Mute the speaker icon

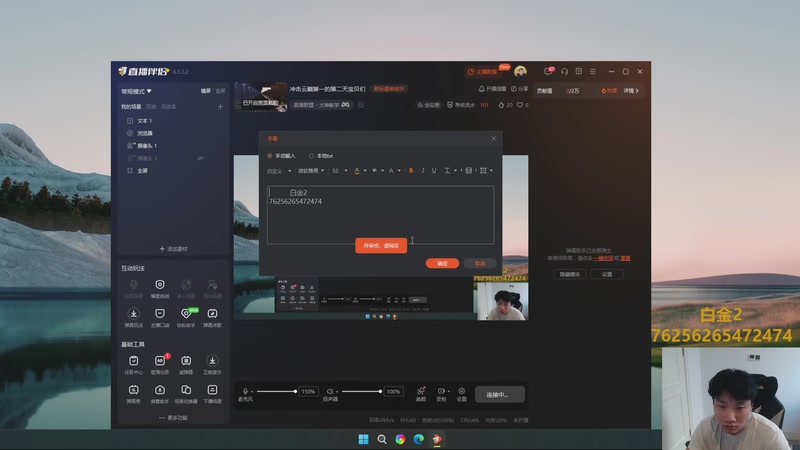[330, 391]
